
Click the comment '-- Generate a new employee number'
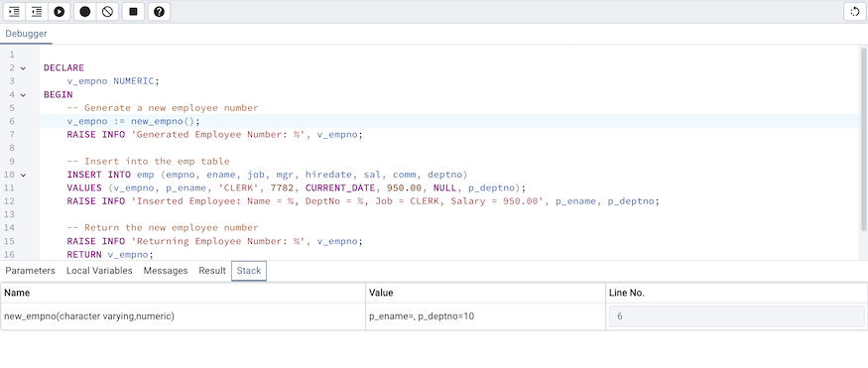point(163,108)
